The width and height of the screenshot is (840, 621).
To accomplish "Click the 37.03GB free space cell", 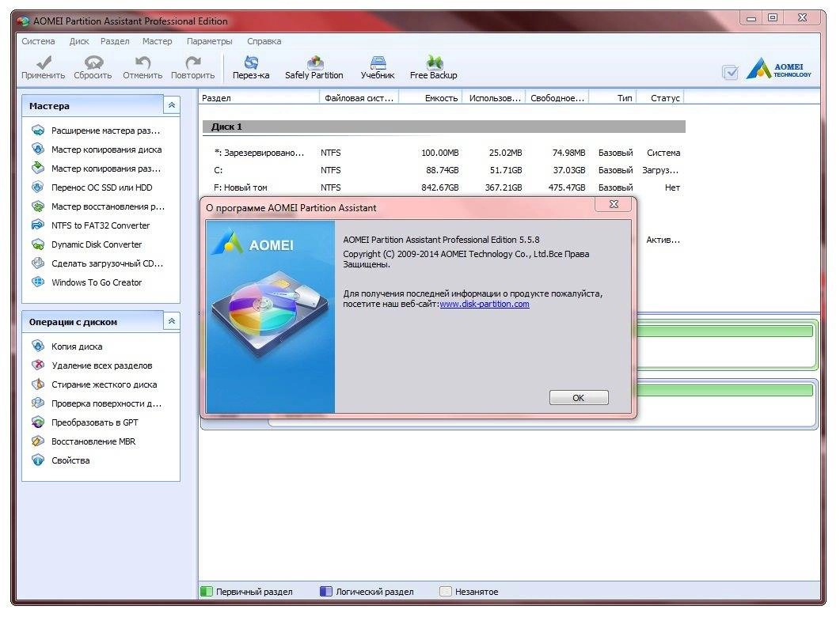I will click(569, 170).
